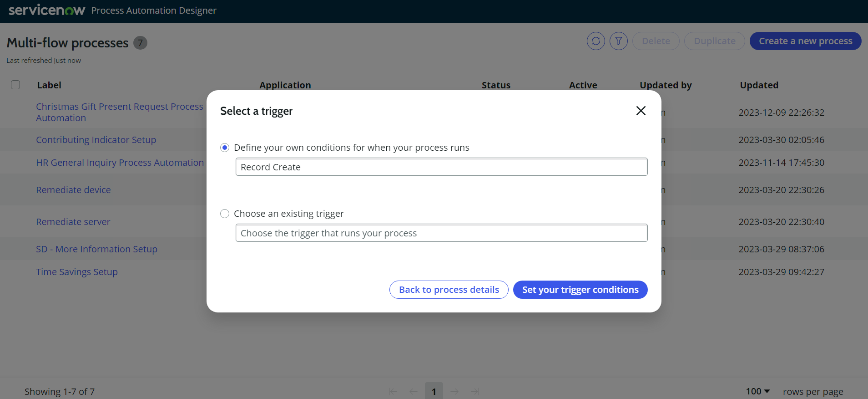Go to last page arrow
This screenshot has height=399, width=868.
(x=475, y=392)
